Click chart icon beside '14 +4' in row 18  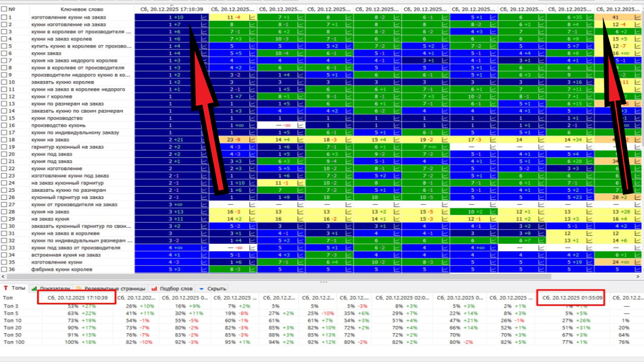tap(300, 140)
